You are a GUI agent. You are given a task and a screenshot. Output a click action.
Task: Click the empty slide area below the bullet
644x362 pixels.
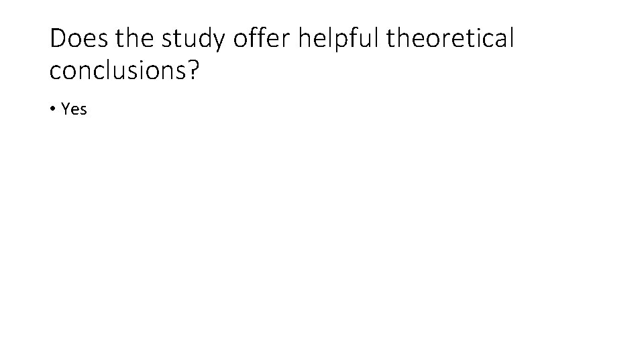click(322, 238)
